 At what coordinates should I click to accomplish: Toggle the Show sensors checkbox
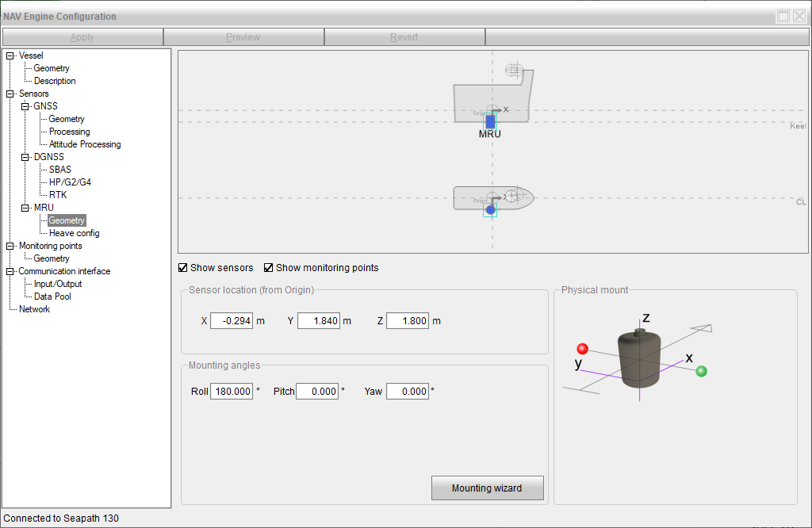[183, 268]
